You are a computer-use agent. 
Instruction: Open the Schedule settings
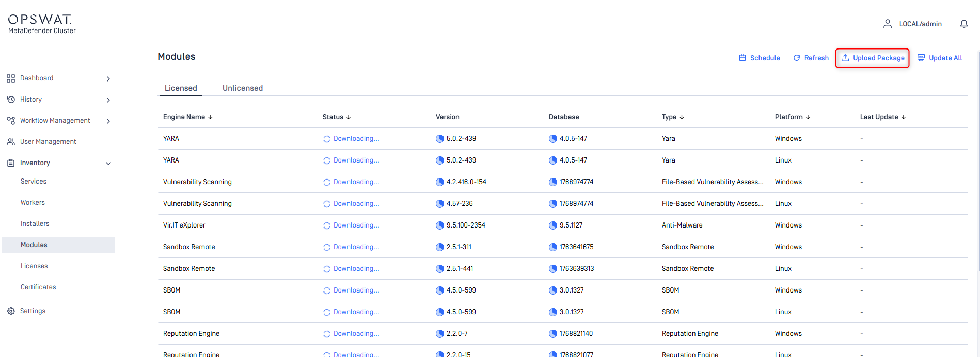pos(760,58)
